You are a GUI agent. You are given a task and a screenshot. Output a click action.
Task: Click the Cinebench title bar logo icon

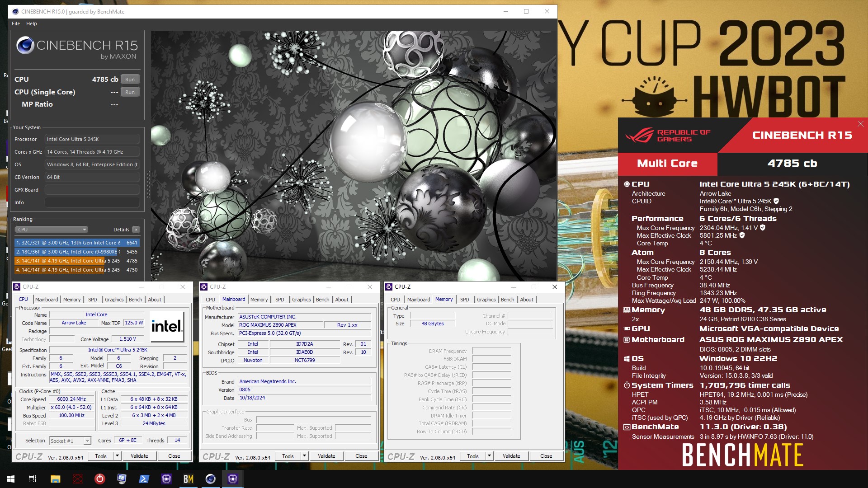click(x=16, y=11)
